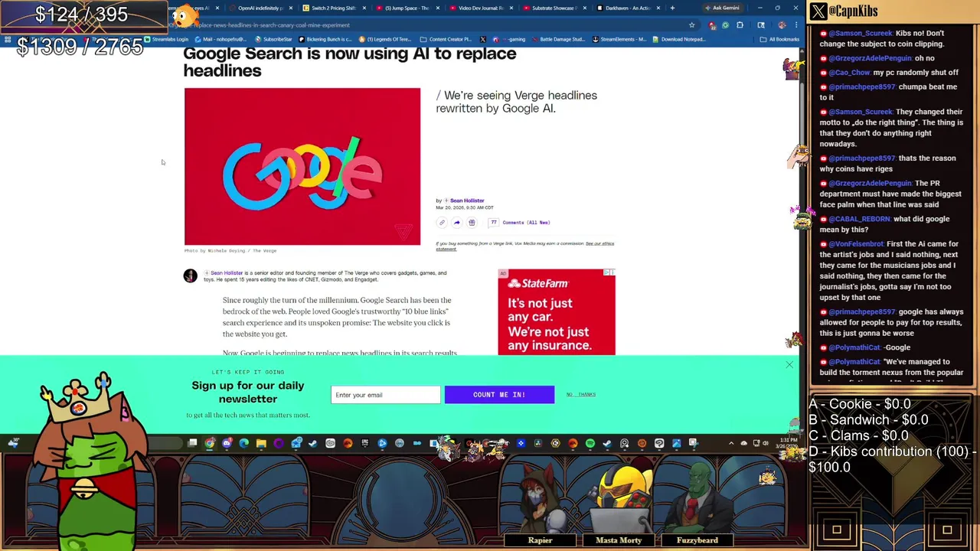980x551 pixels.
Task: Open the Chrome profile avatar icon
Action: [782, 25]
